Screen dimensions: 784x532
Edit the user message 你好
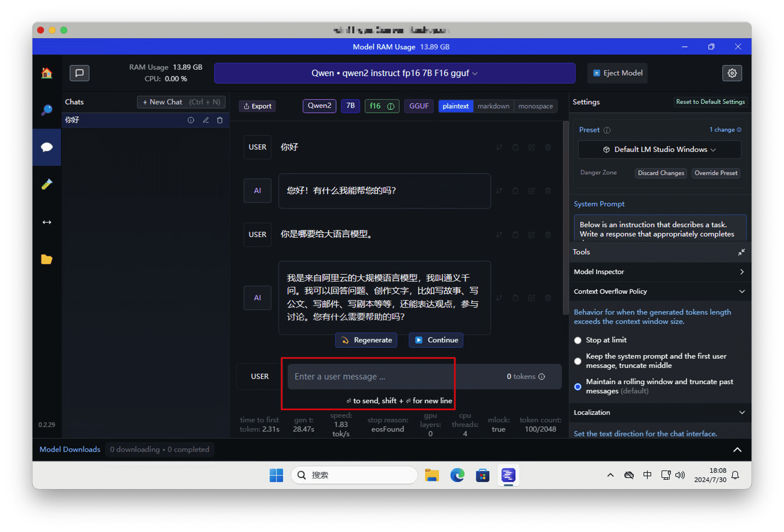(x=531, y=147)
